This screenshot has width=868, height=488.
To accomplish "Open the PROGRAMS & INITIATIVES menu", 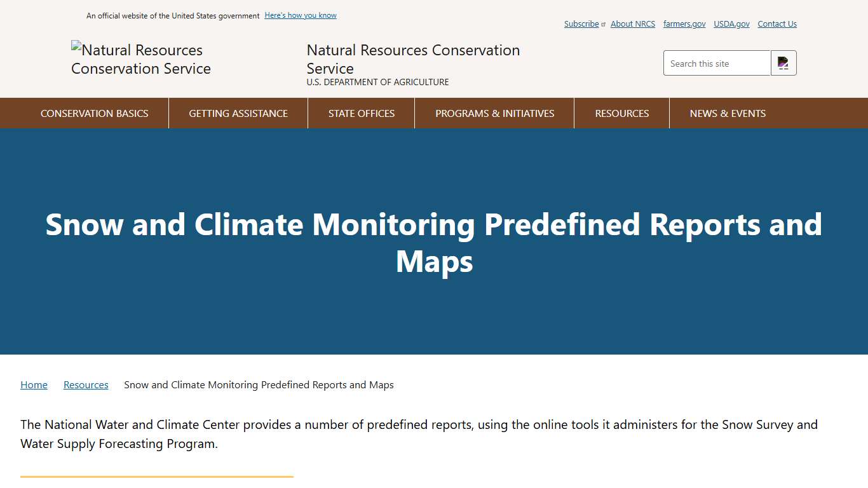I will (x=494, y=113).
